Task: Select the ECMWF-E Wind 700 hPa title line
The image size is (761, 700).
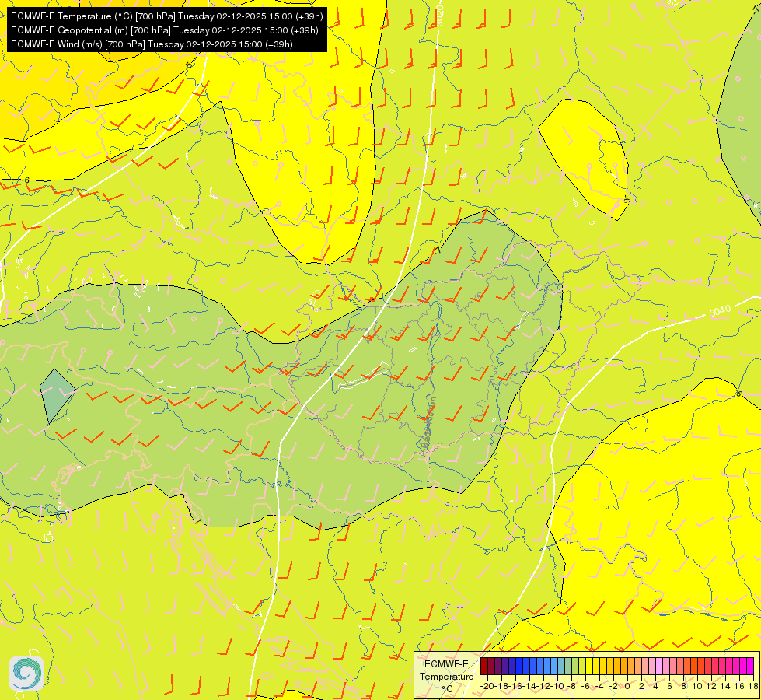Action: point(152,44)
